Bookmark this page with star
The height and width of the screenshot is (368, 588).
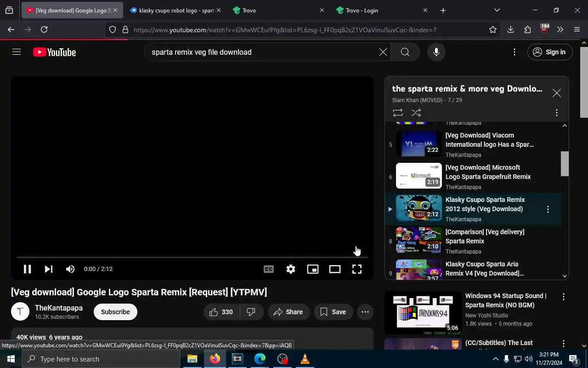[493, 29]
